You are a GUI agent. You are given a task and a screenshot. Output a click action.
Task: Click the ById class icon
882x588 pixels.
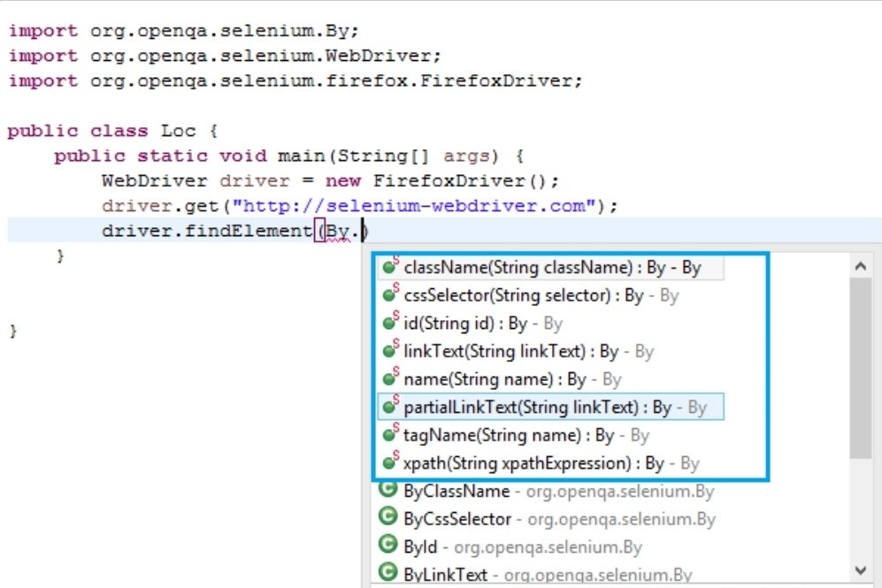387,546
